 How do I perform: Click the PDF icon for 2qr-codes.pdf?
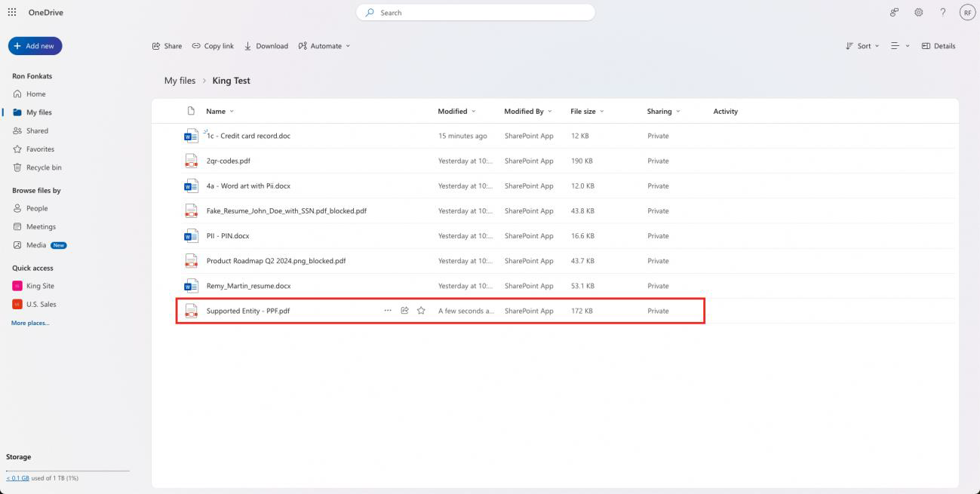[x=191, y=161]
